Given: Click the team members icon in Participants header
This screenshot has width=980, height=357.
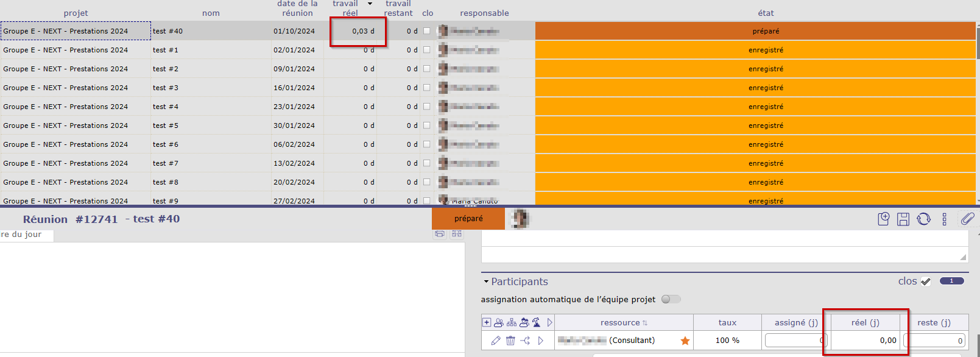Looking at the screenshot, I should (x=524, y=322).
